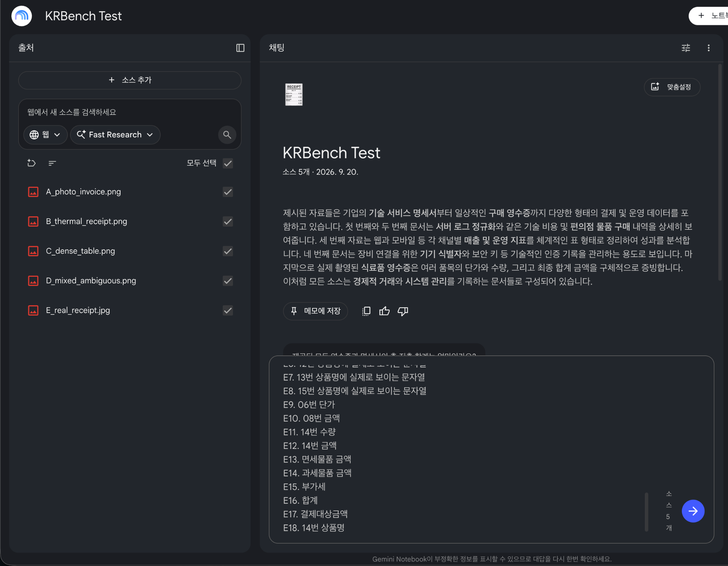The height and width of the screenshot is (566, 728).
Task: Toggle the select all sources checkbox
Action: [x=228, y=163]
